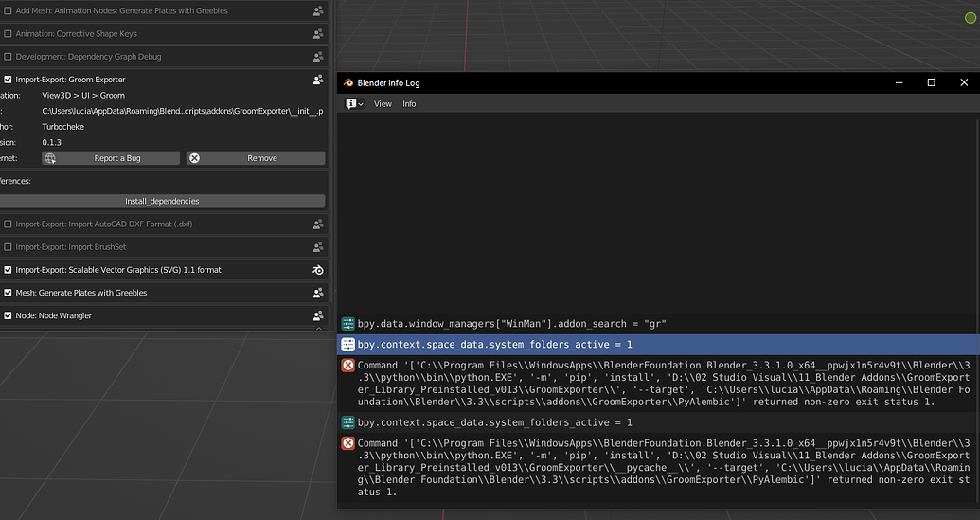Close the Blender Info Log window
The width and height of the screenshot is (980, 520).
pyautogui.click(x=964, y=82)
